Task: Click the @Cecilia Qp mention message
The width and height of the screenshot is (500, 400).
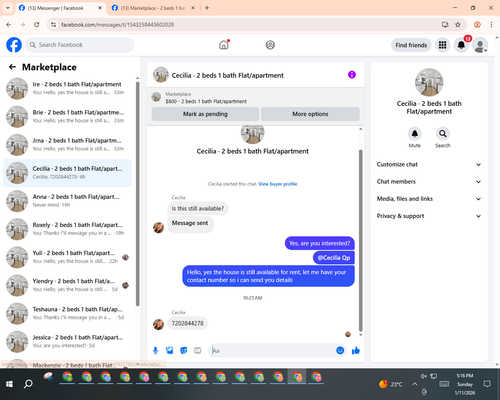Action: [x=334, y=258]
